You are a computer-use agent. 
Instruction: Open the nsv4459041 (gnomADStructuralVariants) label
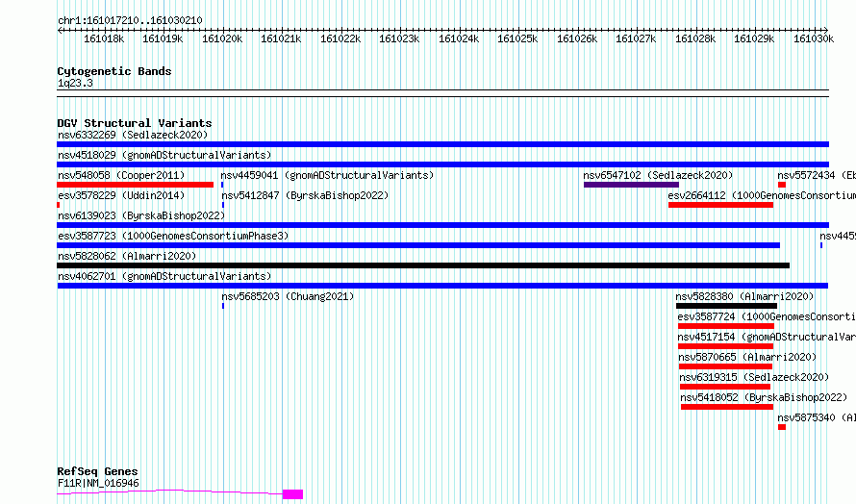pos(328,175)
